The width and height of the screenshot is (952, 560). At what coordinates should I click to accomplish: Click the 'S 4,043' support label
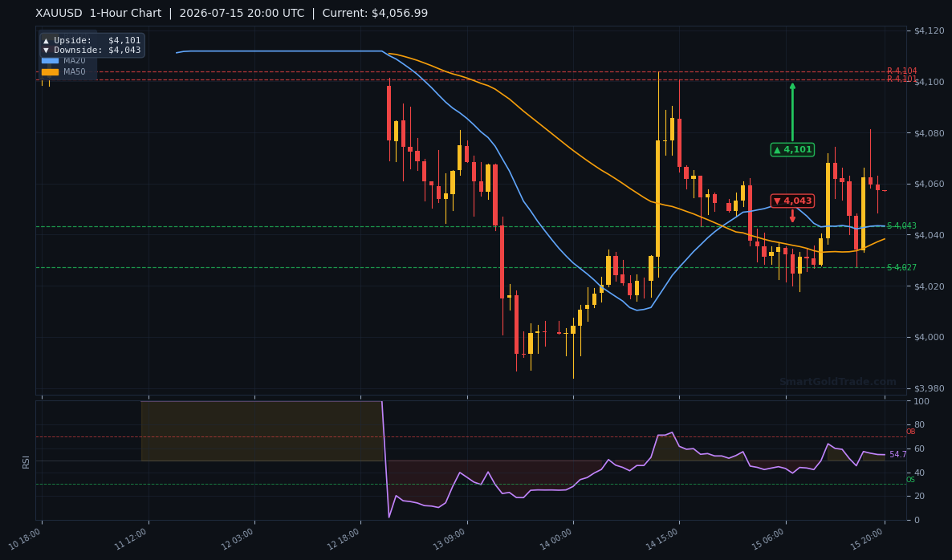tap(901, 225)
